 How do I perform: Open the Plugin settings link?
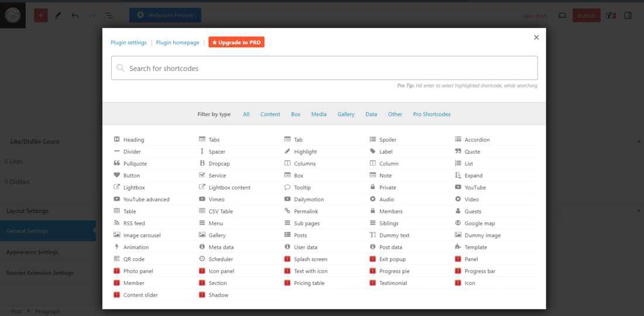pyautogui.click(x=129, y=42)
